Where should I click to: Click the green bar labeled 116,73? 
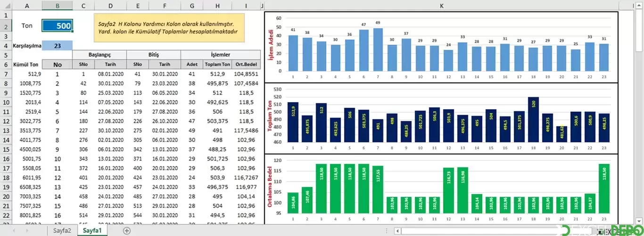click(448, 191)
